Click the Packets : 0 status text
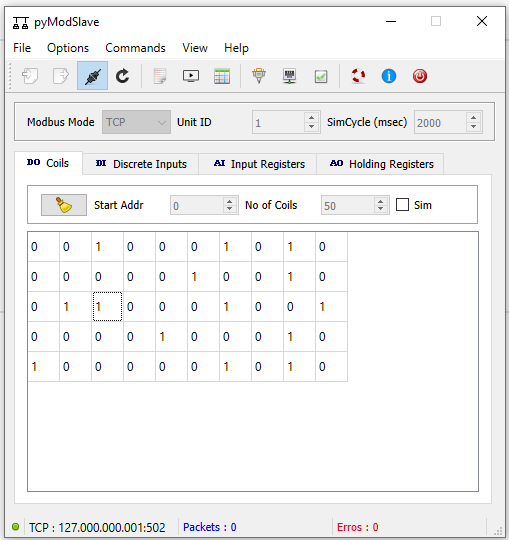Screen dimensions: 509x540 pyautogui.click(x=209, y=527)
